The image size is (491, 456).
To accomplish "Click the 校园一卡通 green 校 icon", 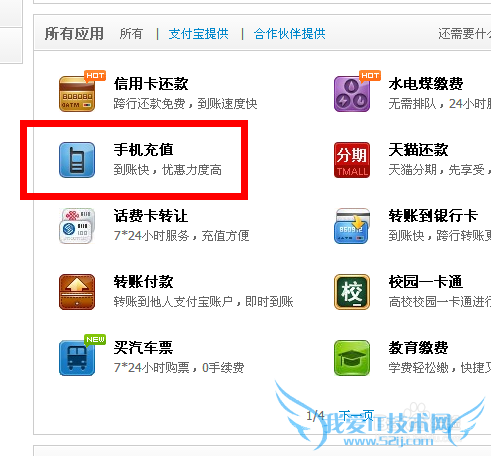I will click(x=352, y=292).
